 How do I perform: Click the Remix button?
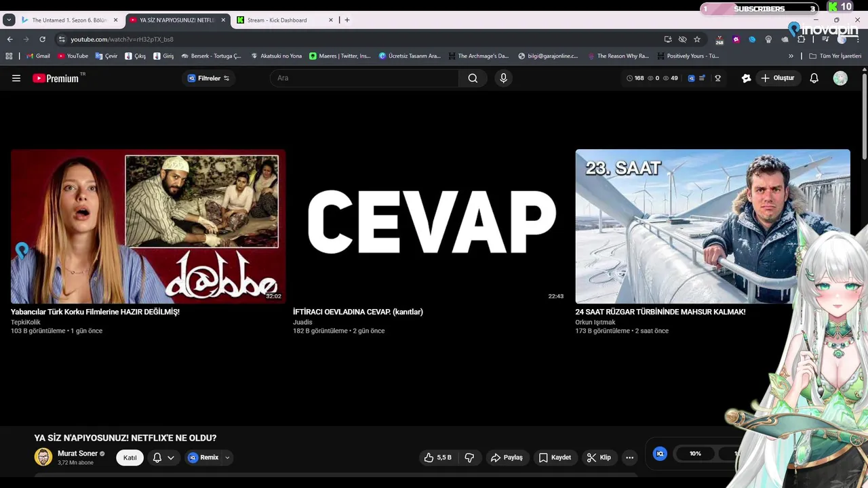click(203, 457)
